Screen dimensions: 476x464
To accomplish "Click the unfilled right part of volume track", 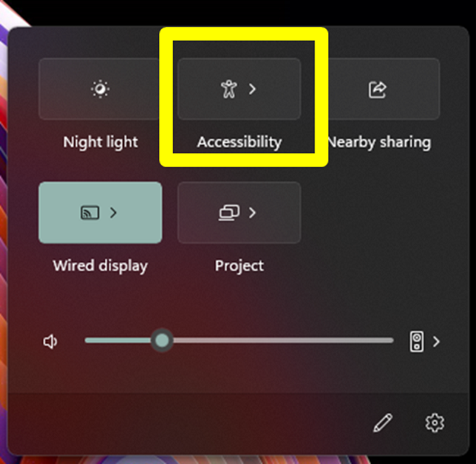I will coord(283,340).
